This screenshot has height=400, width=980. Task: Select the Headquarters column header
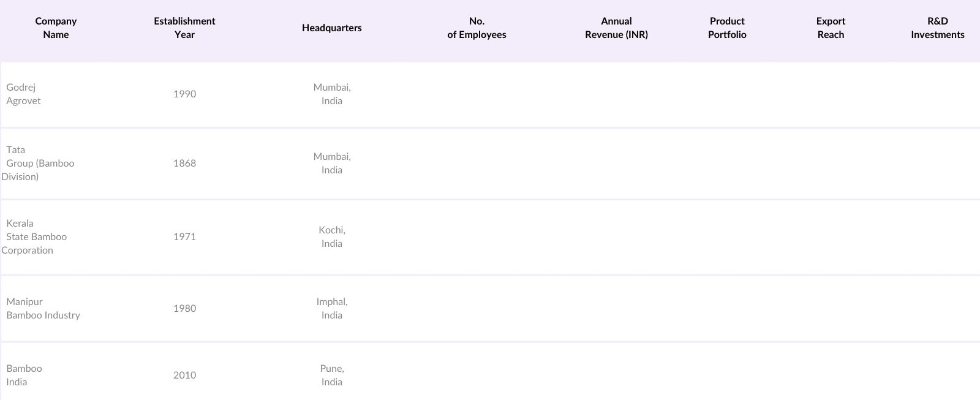[331, 28]
